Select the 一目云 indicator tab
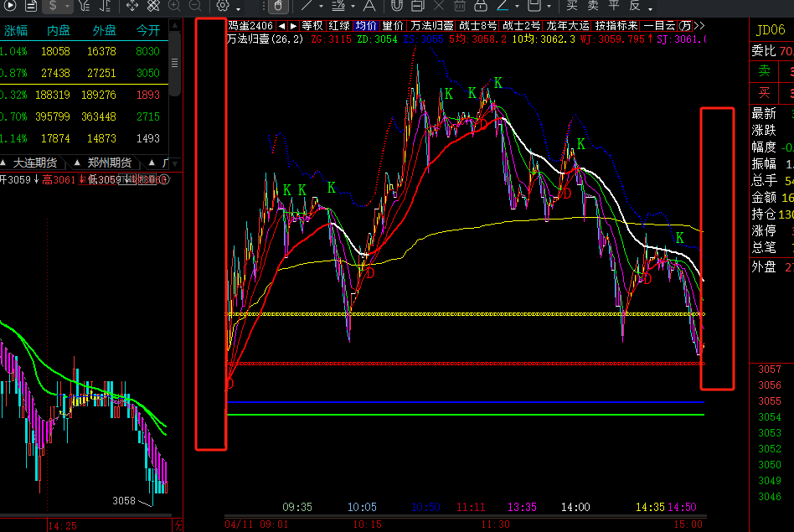Viewport: 794px width, 532px height. coord(659,26)
